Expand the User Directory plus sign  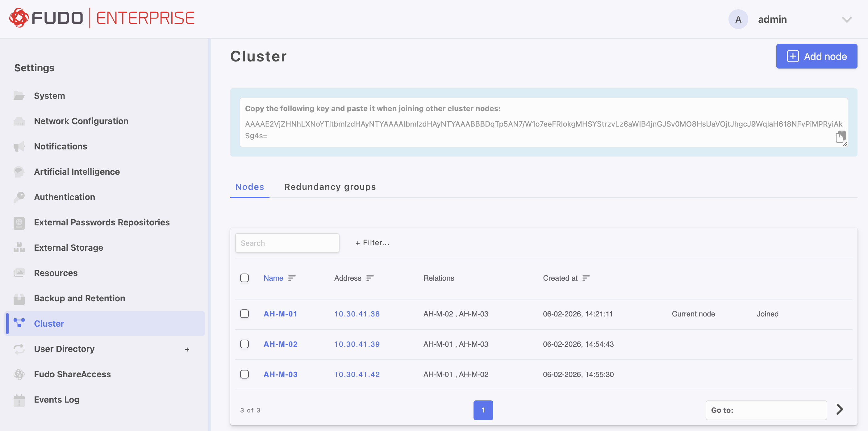pos(187,349)
